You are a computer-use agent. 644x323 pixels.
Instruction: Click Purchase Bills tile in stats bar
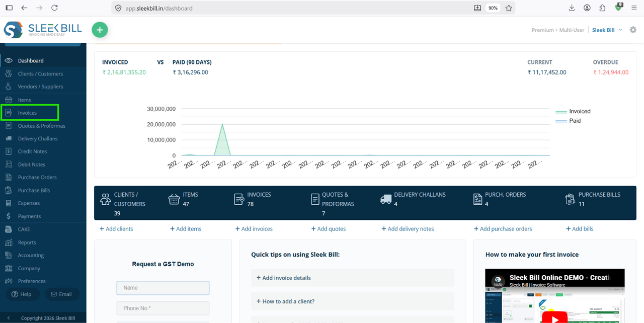(x=593, y=199)
